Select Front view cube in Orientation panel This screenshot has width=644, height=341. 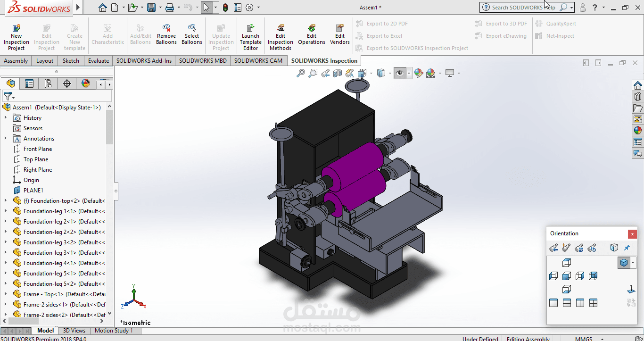coord(567,276)
